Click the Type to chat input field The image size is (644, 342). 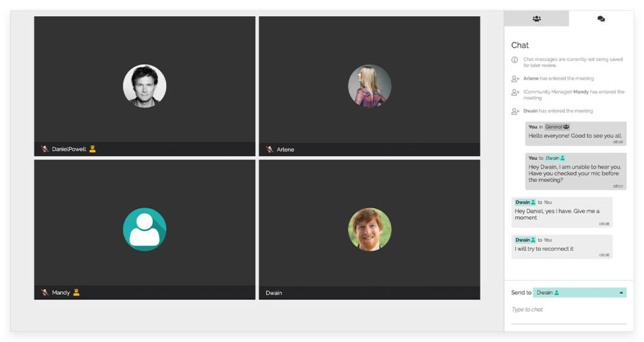tap(569, 309)
